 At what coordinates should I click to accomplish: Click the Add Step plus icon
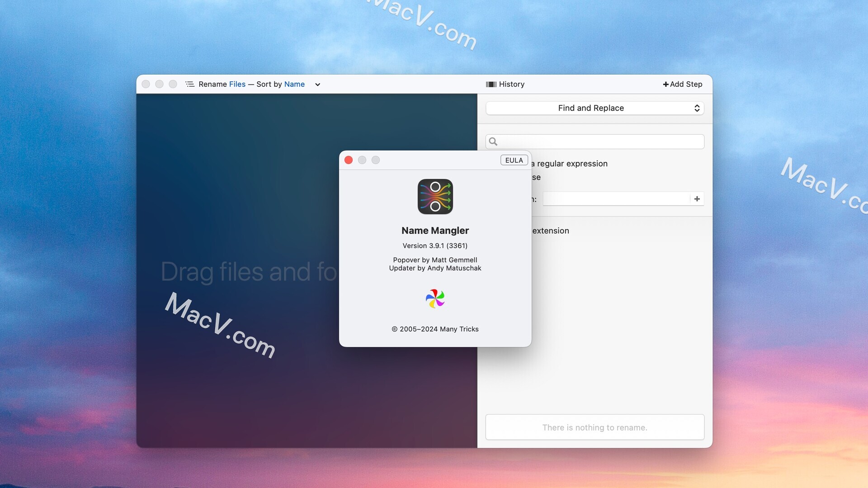coord(665,84)
